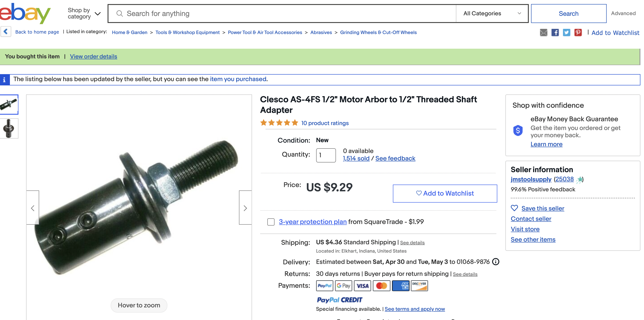The height and width of the screenshot is (320, 644).
Task: Open delivery estimate info icon
Action: tap(495, 262)
